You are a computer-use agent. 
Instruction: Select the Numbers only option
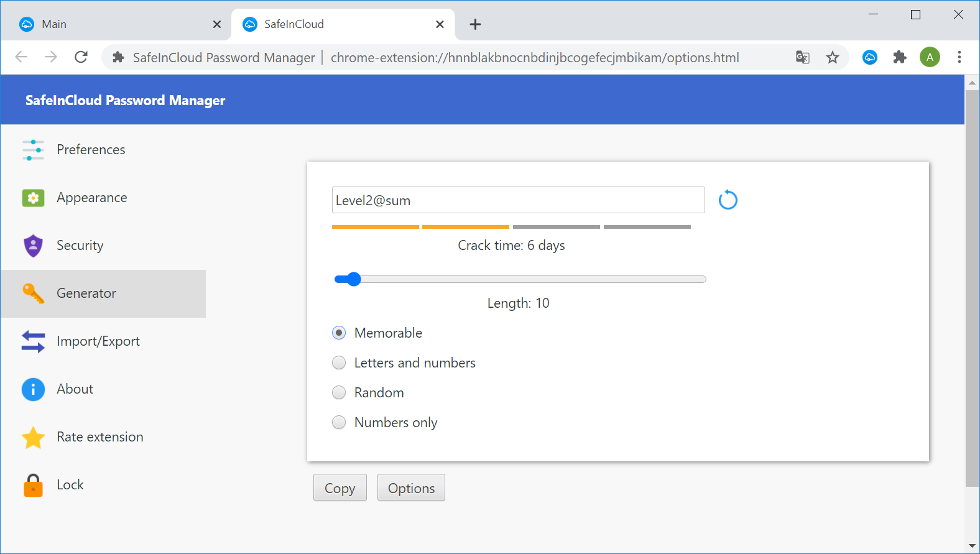click(x=339, y=423)
